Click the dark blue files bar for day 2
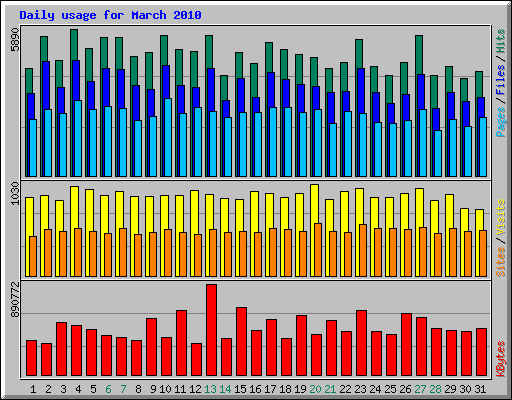Image resolution: width=512 pixels, height=400 pixels. tap(46, 85)
